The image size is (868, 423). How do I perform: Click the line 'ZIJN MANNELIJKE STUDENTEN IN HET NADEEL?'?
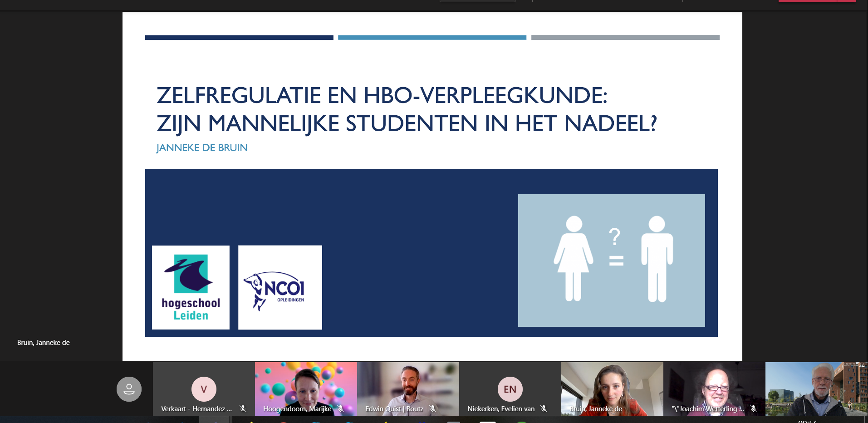pos(407,124)
